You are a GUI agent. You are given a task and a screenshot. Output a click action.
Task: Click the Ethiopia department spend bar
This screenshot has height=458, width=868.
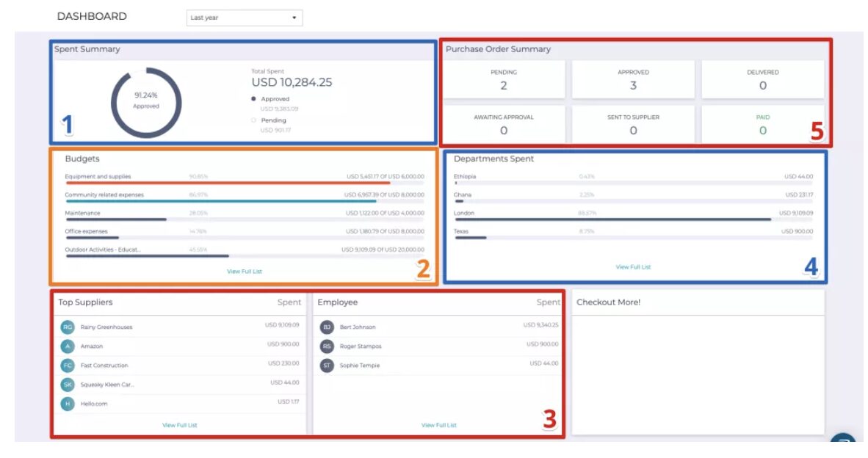634,183
